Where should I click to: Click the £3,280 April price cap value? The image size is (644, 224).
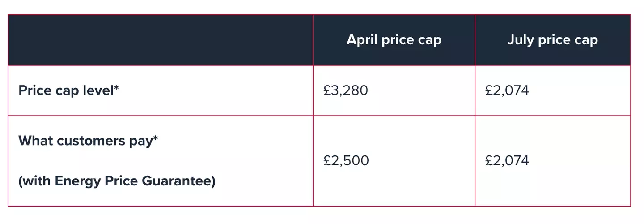(x=346, y=90)
